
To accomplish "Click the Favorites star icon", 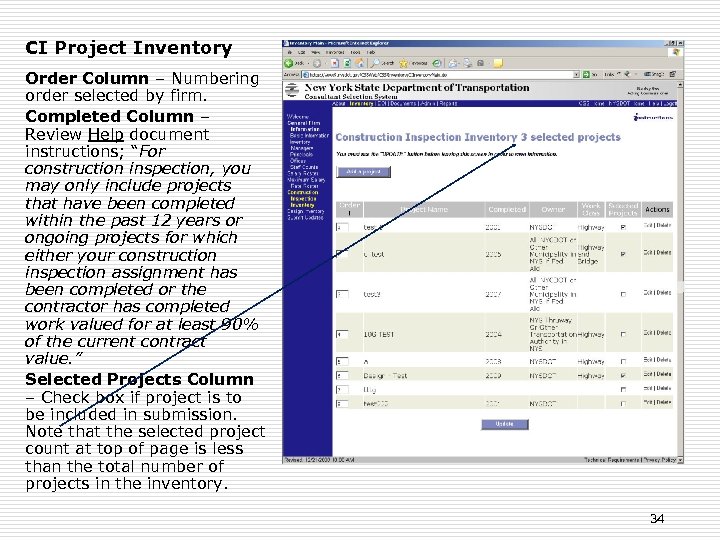I will click(x=404, y=63).
